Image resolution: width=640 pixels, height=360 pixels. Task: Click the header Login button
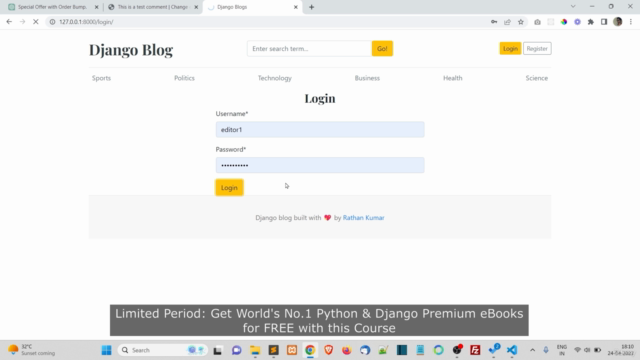[x=510, y=49]
